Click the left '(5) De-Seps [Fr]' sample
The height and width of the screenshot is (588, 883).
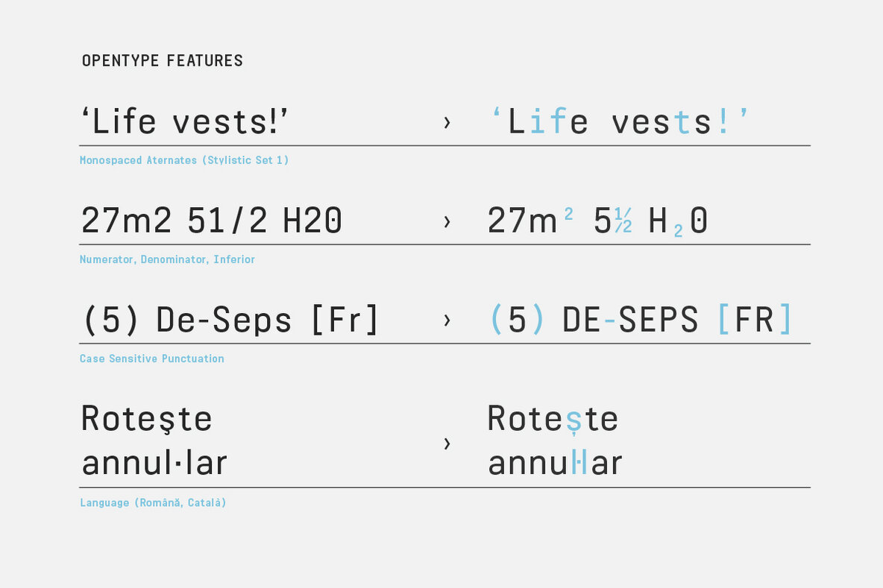click(x=230, y=320)
